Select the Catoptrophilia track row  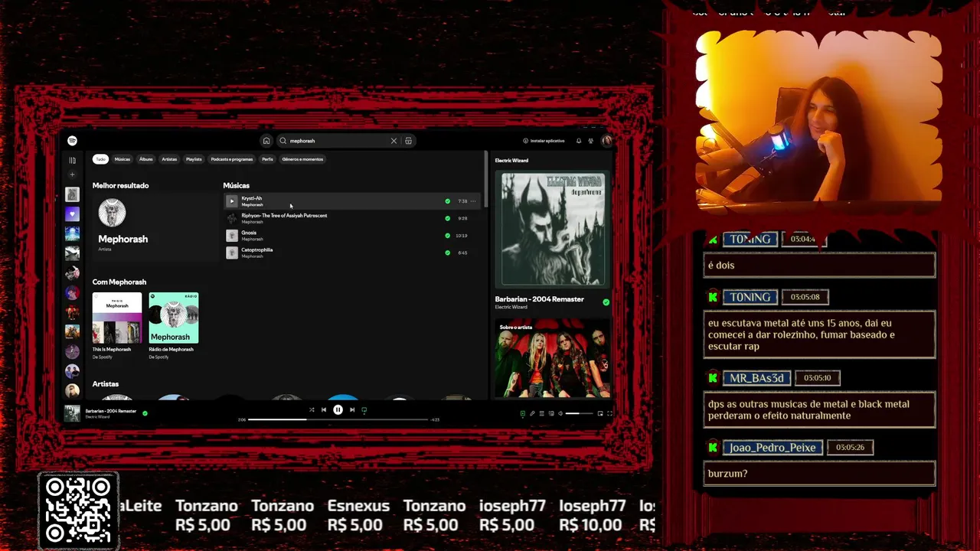[x=352, y=253]
